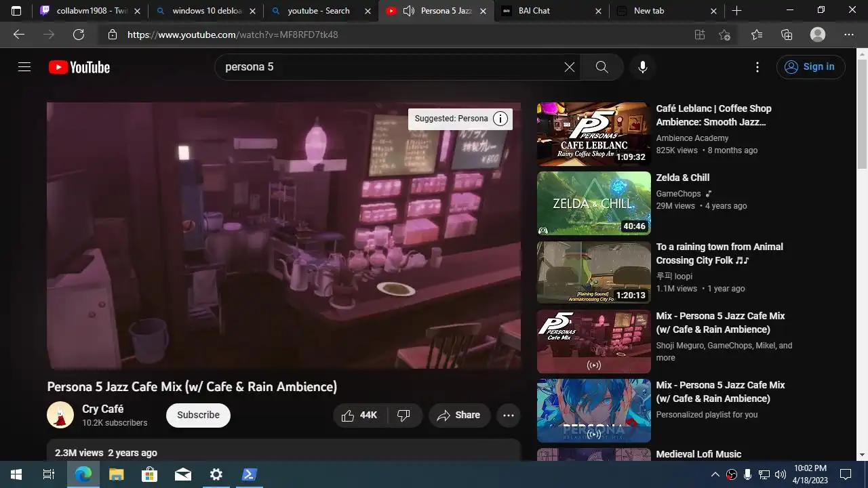Open the YouTube guide hamburger menu
This screenshot has height=488, width=868.
coord(24,66)
